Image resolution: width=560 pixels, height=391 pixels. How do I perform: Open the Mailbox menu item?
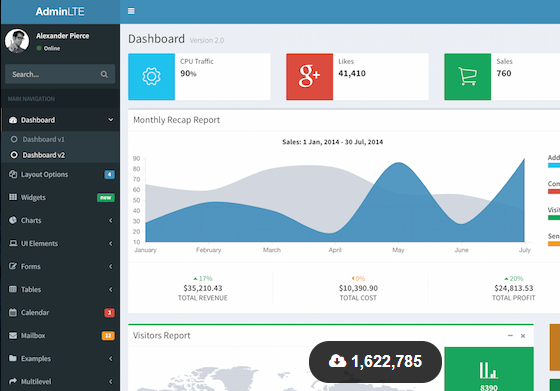pos(60,336)
